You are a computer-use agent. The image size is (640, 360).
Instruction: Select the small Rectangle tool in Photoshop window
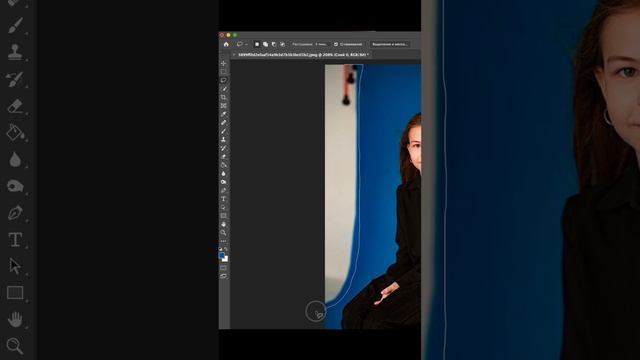223,216
